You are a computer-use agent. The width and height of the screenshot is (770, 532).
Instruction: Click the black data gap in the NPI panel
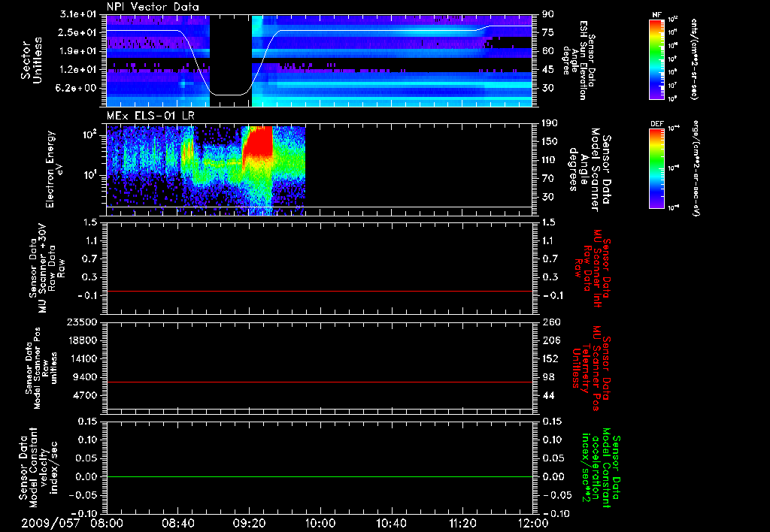point(231,60)
